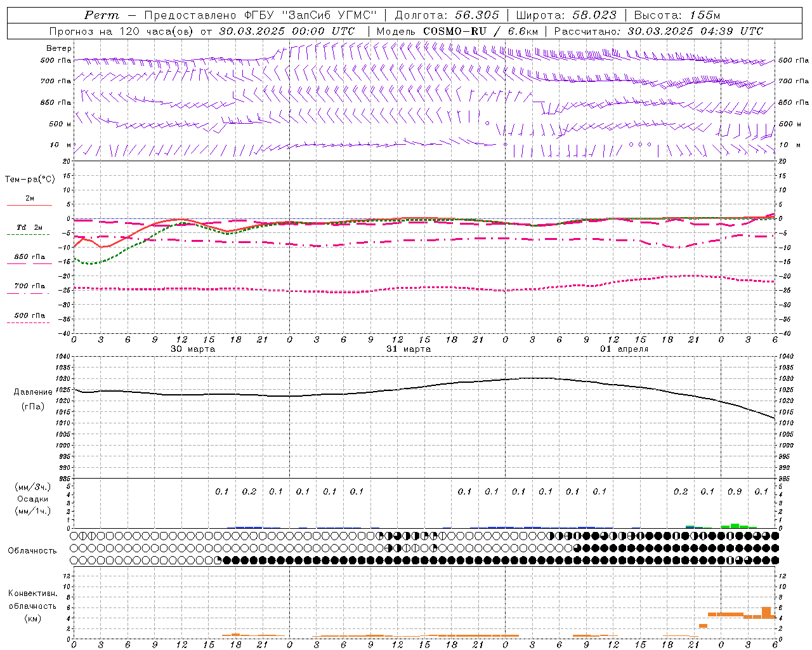The width and height of the screenshot is (812, 650).
Task: Click the "01 апреля" date label
Action: (624, 349)
